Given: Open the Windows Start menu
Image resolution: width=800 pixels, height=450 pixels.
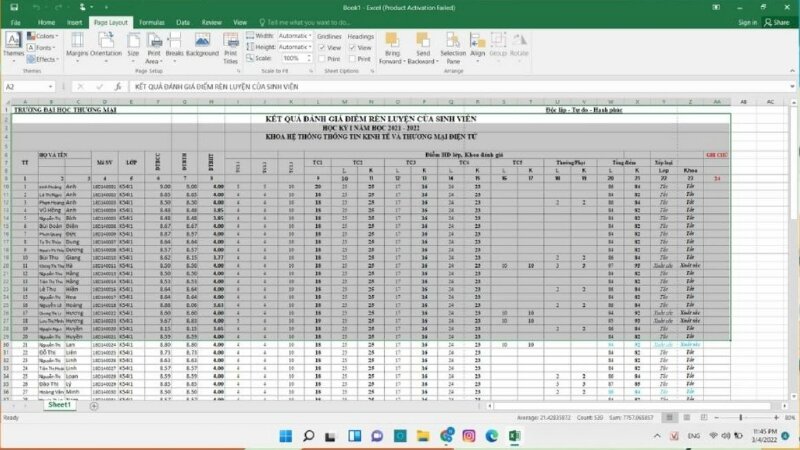Looking at the screenshot, I should pyautogui.click(x=286, y=436).
